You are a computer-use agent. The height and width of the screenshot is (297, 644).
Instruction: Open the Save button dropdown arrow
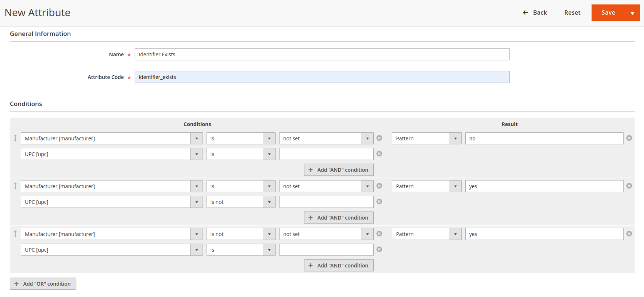click(632, 13)
